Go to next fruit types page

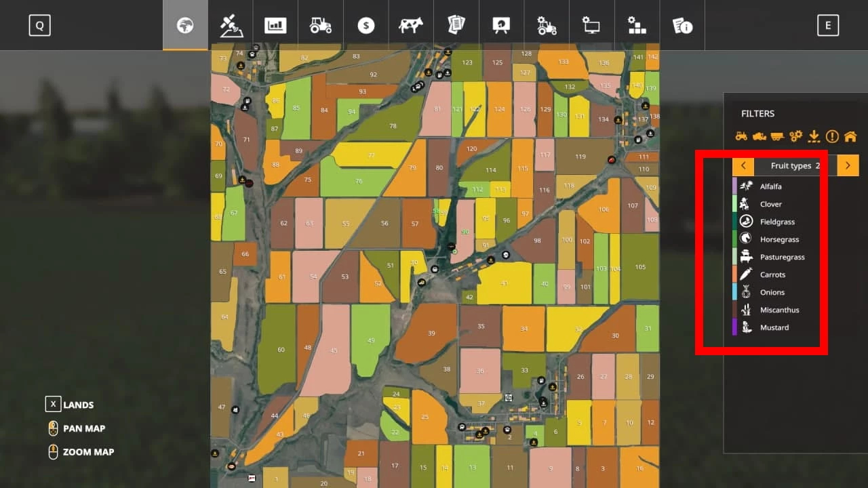coord(848,165)
